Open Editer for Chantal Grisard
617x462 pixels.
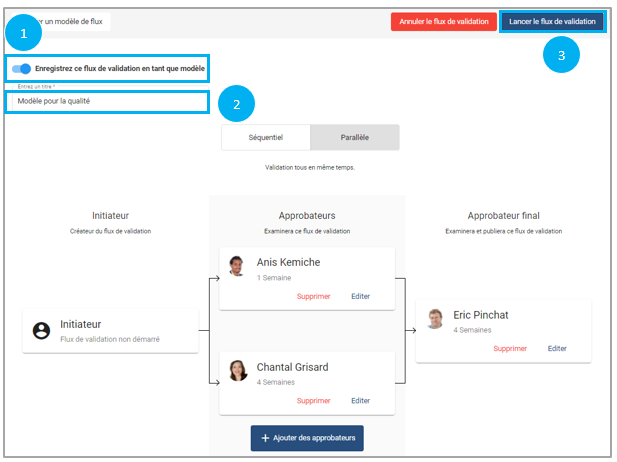tap(360, 400)
